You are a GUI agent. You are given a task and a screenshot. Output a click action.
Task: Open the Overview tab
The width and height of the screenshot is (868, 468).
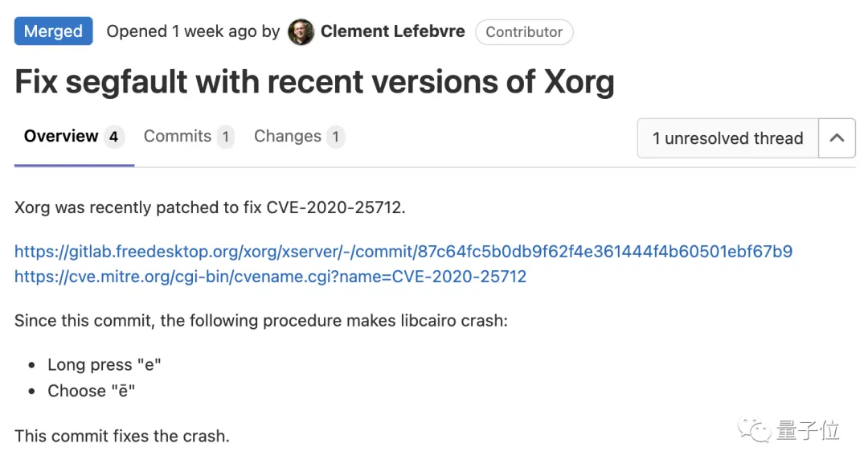point(61,137)
